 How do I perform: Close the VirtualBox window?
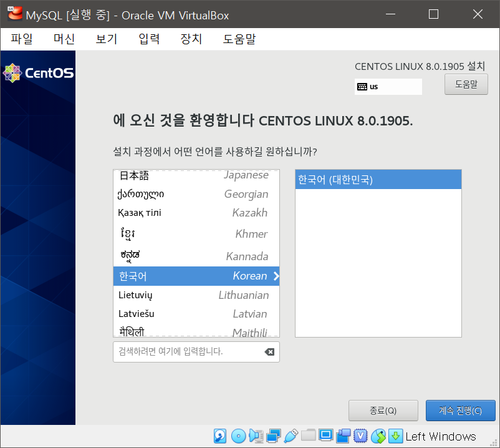[x=478, y=14]
